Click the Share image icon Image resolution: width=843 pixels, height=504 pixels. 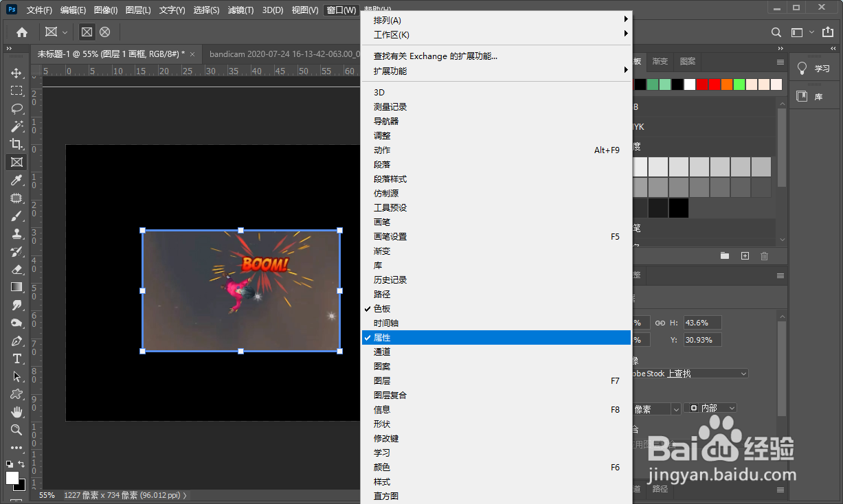pyautogui.click(x=827, y=32)
